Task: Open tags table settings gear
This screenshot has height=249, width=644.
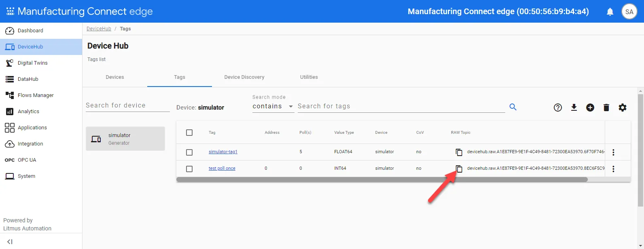Action: [623, 108]
